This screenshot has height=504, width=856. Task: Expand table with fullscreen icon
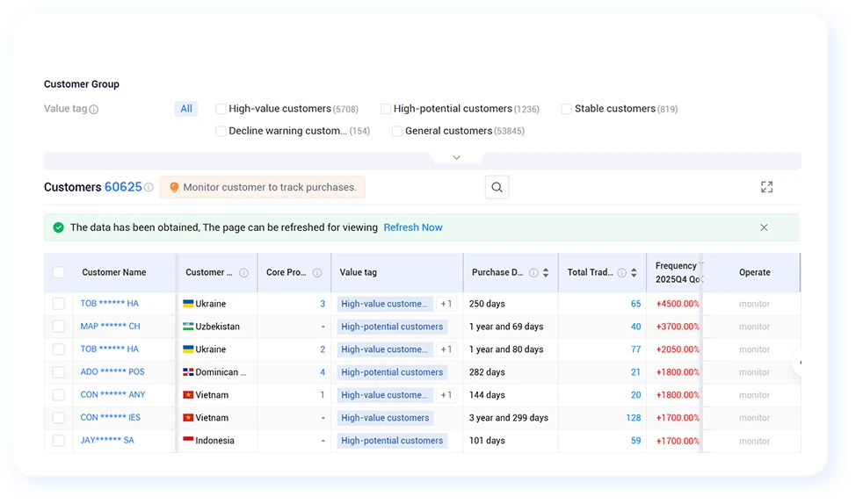tap(766, 187)
